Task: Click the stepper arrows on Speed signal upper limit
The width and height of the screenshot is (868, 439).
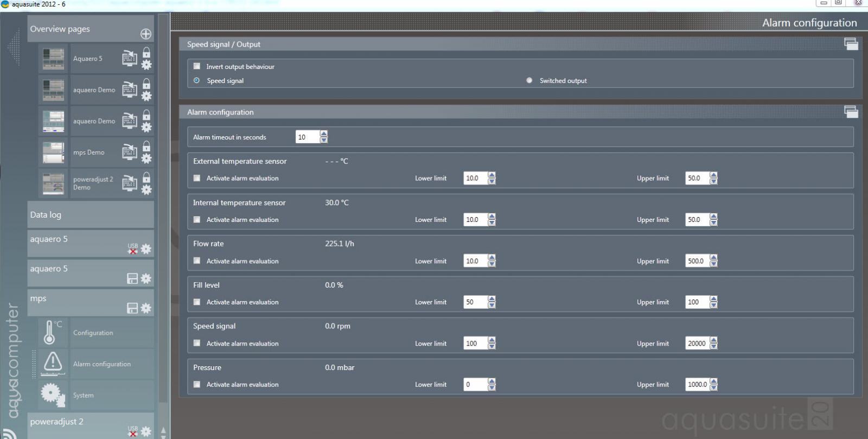Action: click(x=713, y=343)
